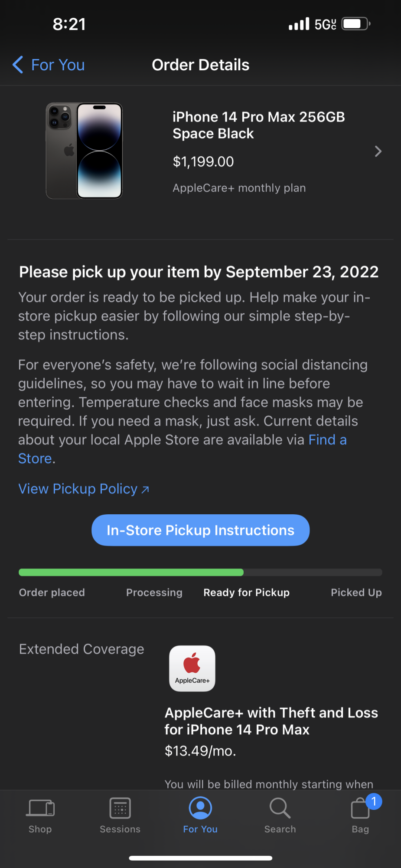
Task: Open the View Pickup Policy link
Action: pos(84,489)
